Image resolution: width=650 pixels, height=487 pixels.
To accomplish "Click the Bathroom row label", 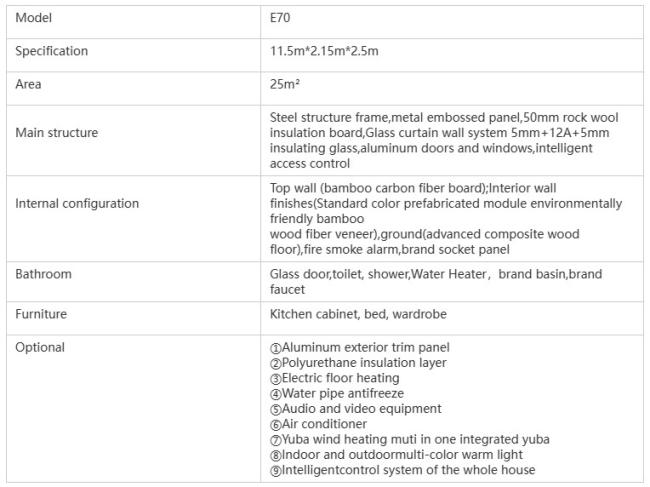I will click(x=43, y=274).
